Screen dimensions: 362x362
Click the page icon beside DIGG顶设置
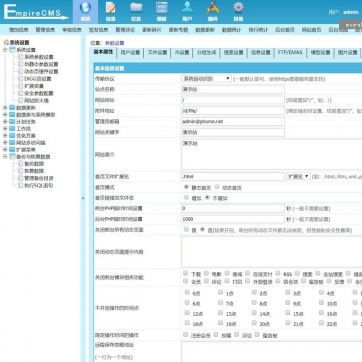21,79
